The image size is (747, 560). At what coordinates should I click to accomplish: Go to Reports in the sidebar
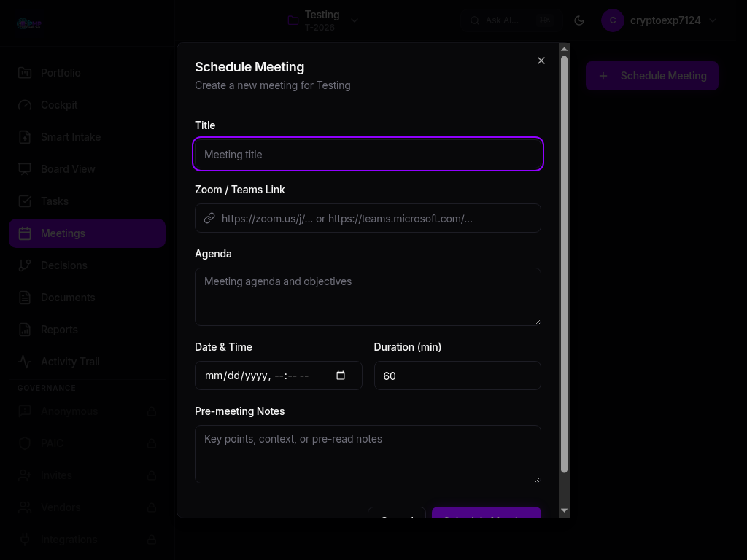pyautogui.click(x=88, y=330)
